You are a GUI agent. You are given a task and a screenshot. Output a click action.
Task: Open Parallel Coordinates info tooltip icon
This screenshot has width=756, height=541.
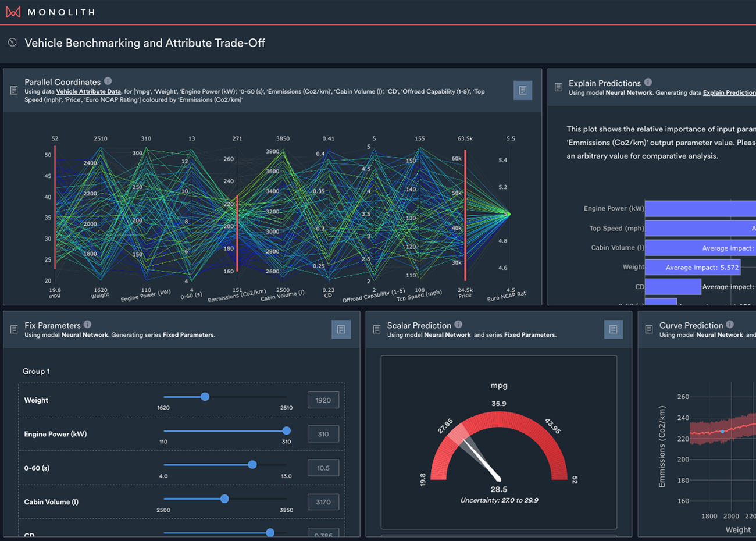click(x=108, y=81)
